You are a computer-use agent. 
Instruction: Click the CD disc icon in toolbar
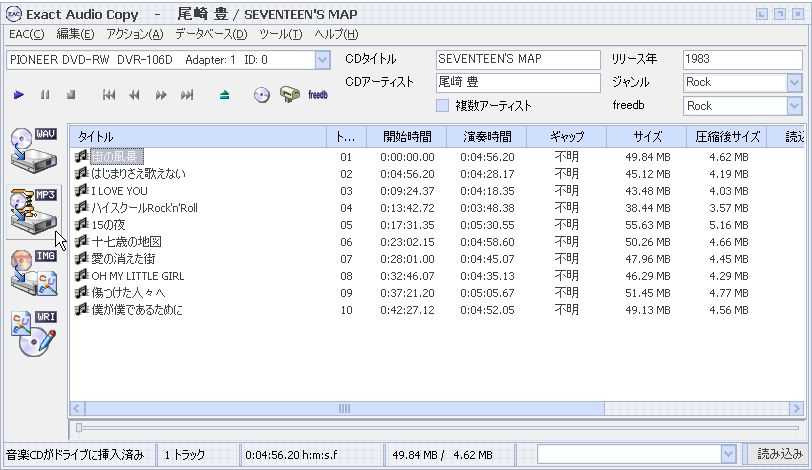(262, 95)
